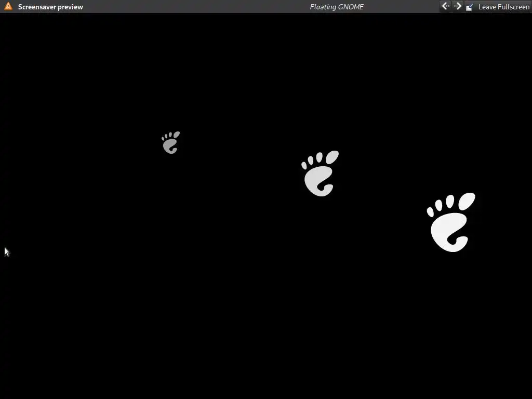Click the smallest gray GNOME foot logo
The image size is (532, 399).
click(170, 142)
